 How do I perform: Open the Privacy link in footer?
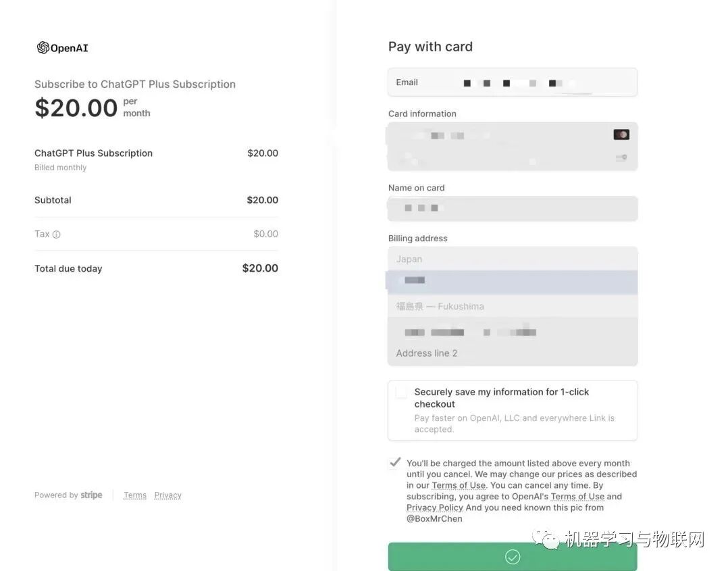(167, 495)
